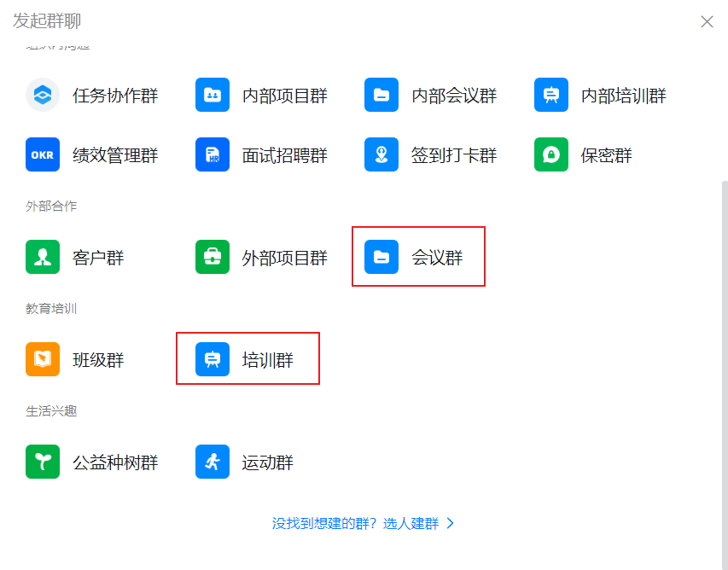Select the 客户群 green person icon
The height and width of the screenshot is (570, 728).
point(42,257)
